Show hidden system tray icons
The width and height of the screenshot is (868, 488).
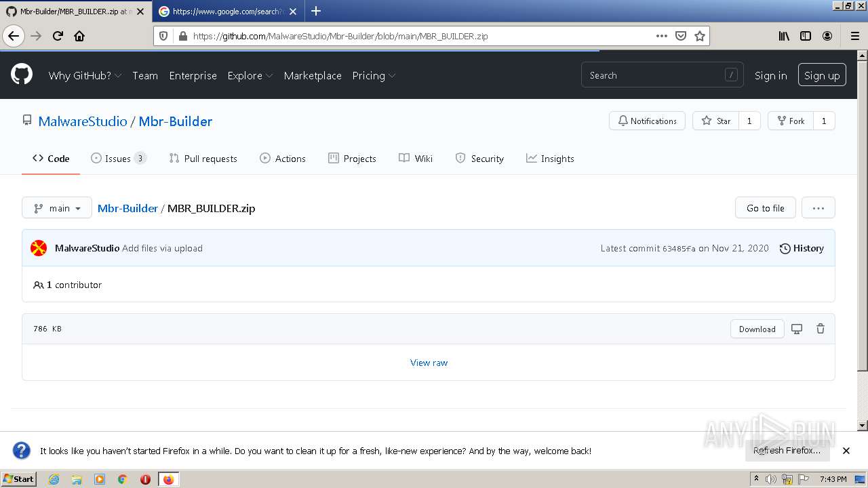[x=756, y=479]
